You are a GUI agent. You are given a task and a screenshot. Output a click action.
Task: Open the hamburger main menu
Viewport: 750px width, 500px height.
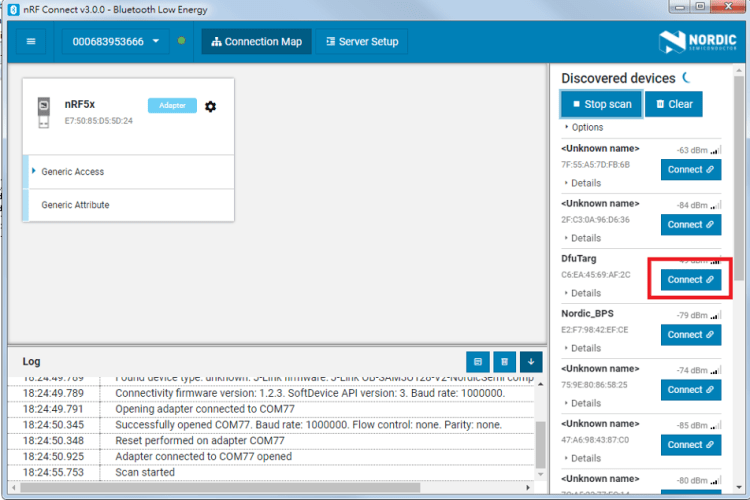[31, 42]
